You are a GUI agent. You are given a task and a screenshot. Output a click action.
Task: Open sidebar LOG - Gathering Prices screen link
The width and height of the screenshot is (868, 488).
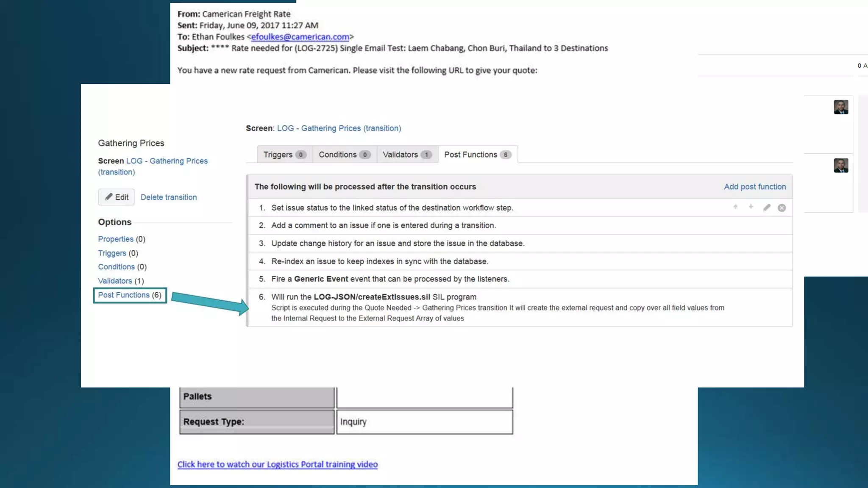(153, 166)
